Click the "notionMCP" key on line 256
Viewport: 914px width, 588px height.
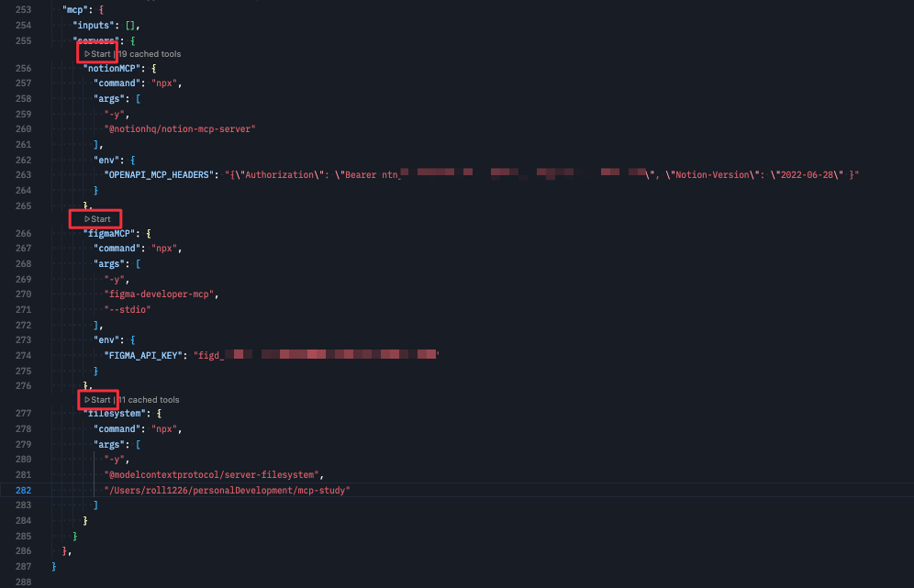(x=111, y=68)
